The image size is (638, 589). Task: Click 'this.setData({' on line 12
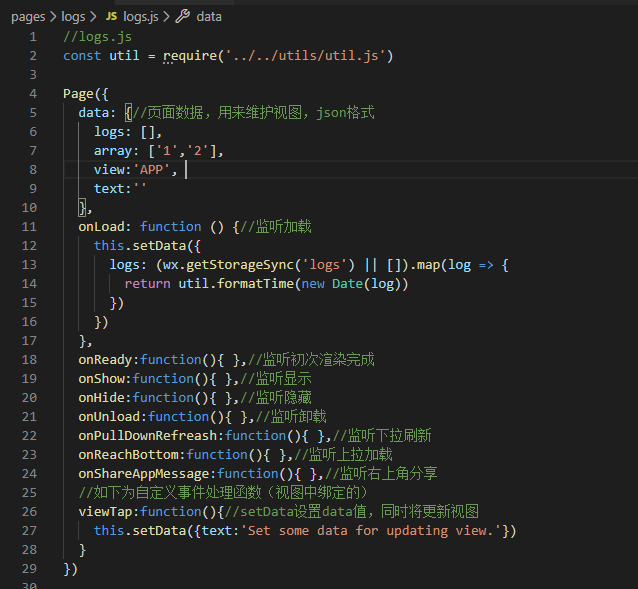point(147,246)
